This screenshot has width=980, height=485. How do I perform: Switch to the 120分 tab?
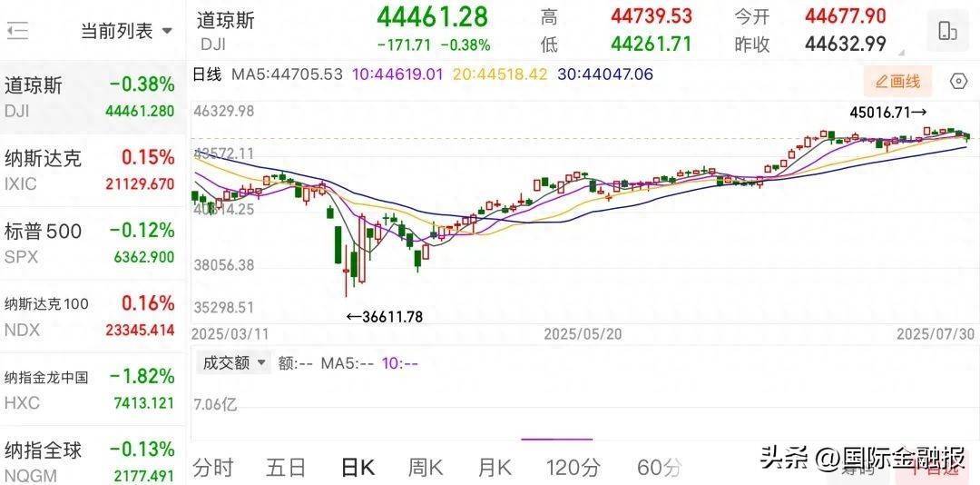(x=573, y=467)
